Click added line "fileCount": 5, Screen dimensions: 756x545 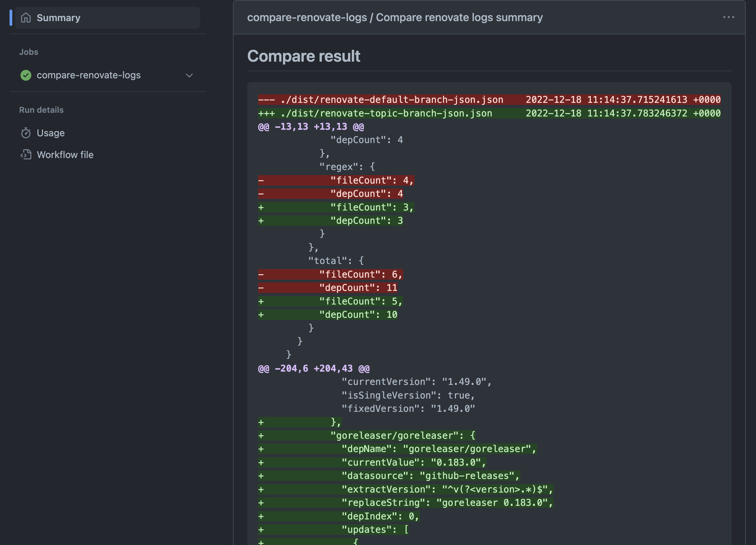tap(330, 301)
